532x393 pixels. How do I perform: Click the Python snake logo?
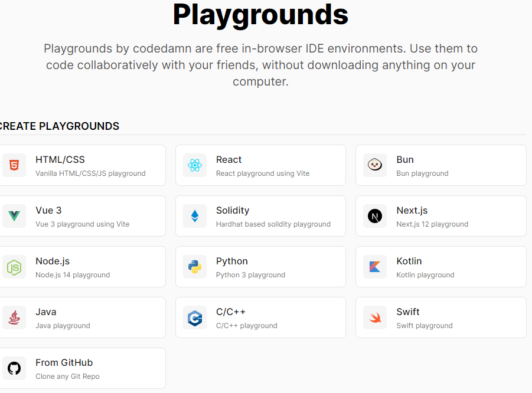195,267
